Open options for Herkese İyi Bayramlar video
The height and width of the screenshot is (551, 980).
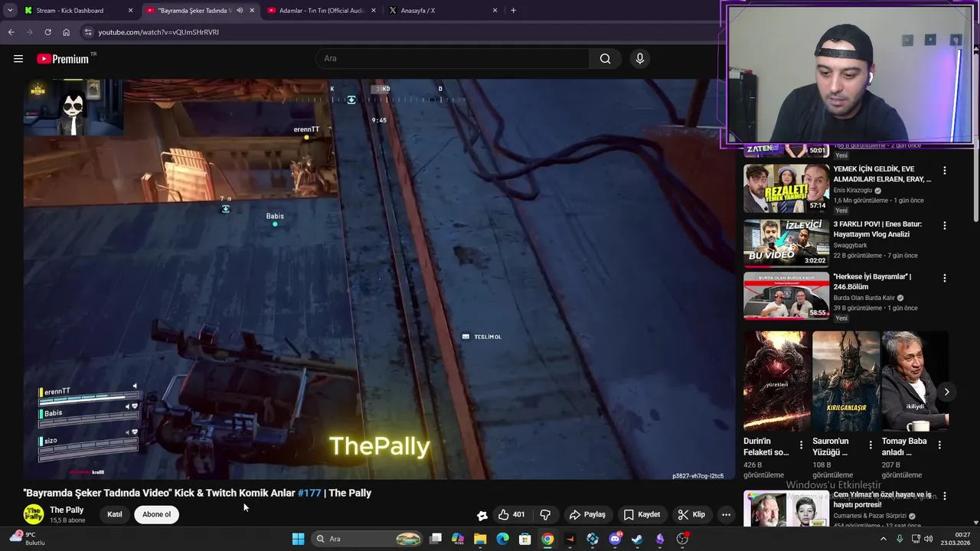coord(944,278)
